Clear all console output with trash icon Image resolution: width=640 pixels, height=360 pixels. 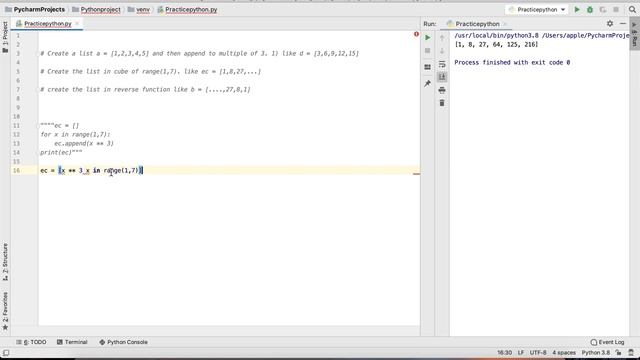tap(442, 103)
